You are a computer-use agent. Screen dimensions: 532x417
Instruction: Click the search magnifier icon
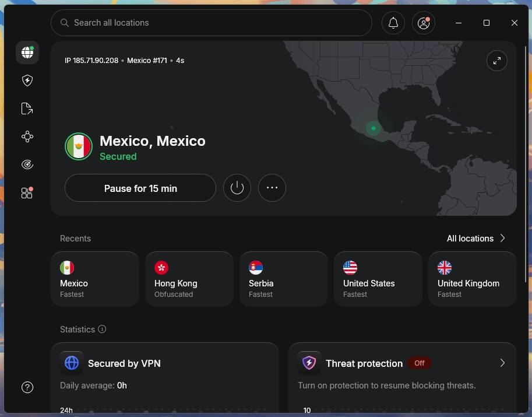(x=65, y=23)
